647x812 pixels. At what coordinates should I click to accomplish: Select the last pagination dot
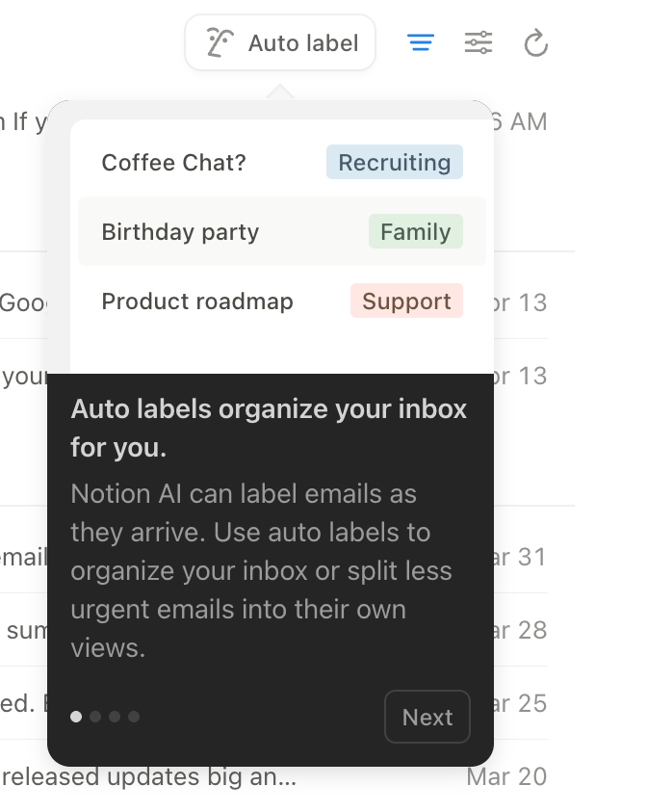134,717
